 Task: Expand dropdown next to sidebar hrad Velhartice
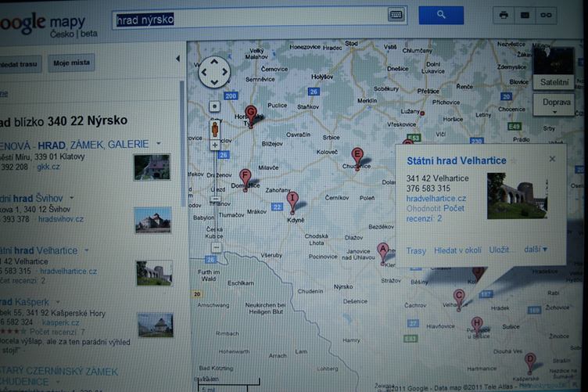coord(87,250)
